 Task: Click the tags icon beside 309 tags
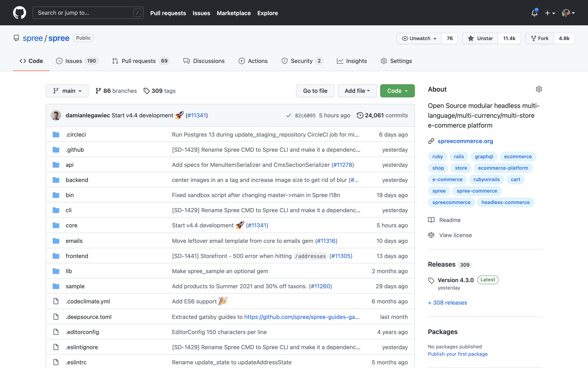pos(147,91)
